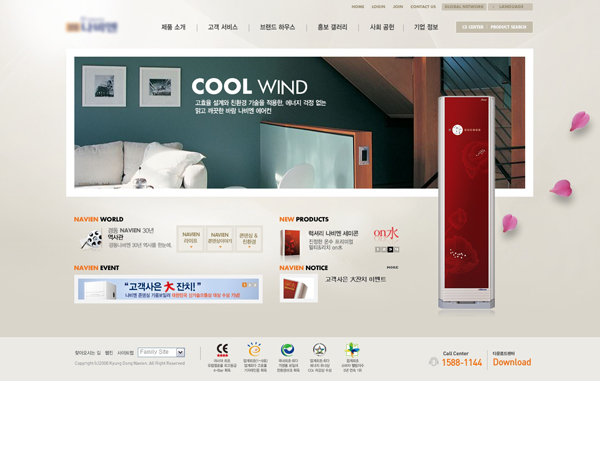Screen dimensions: 600x450
Task: Click the green-blue round eco emblem in footer
Action: coord(287,349)
